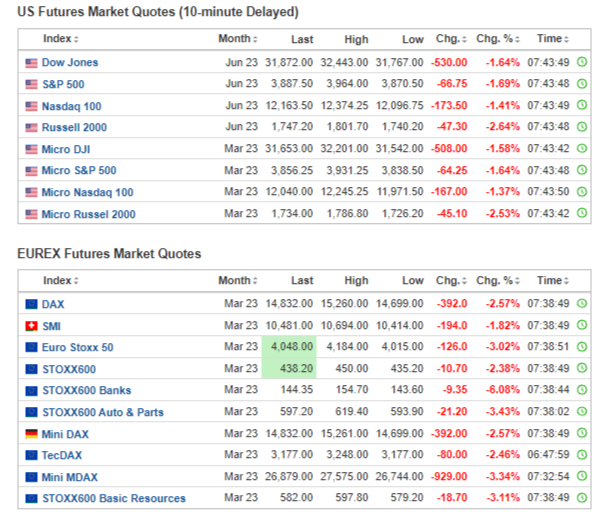Click the US flag beside Dow Jones
The height and width of the screenshot is (519, 607).
point(31,63)
